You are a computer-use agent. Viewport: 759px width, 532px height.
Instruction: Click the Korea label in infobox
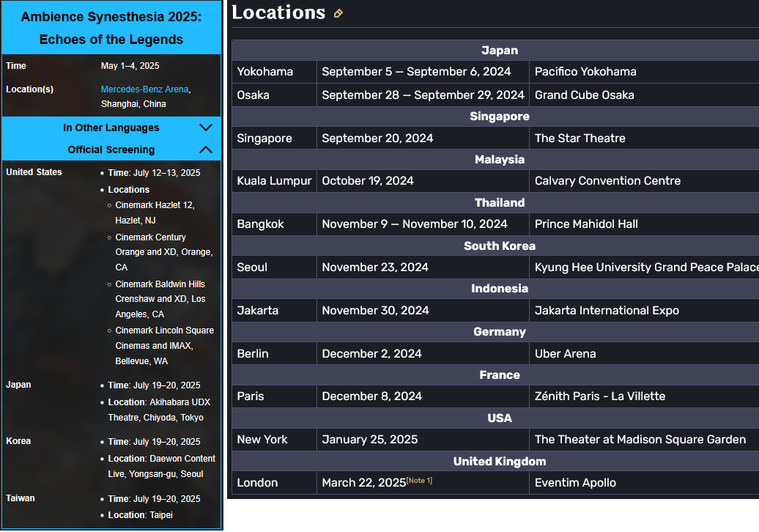point(18,441)
